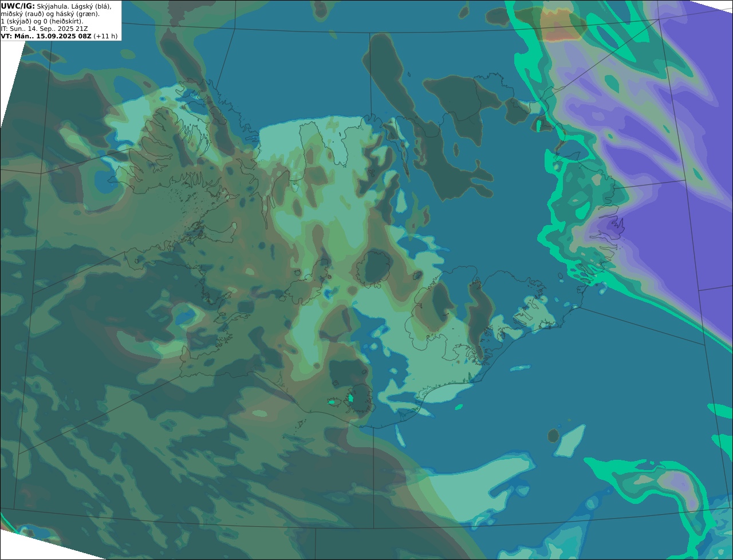Click the "1 (skýjað) og 0 (heiðskírt)" line
Screen dimensions: 733x560
pos(42,21)
